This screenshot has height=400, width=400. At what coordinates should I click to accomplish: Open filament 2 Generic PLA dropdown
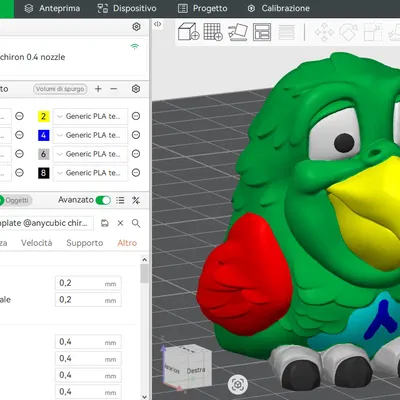(90, 116)
